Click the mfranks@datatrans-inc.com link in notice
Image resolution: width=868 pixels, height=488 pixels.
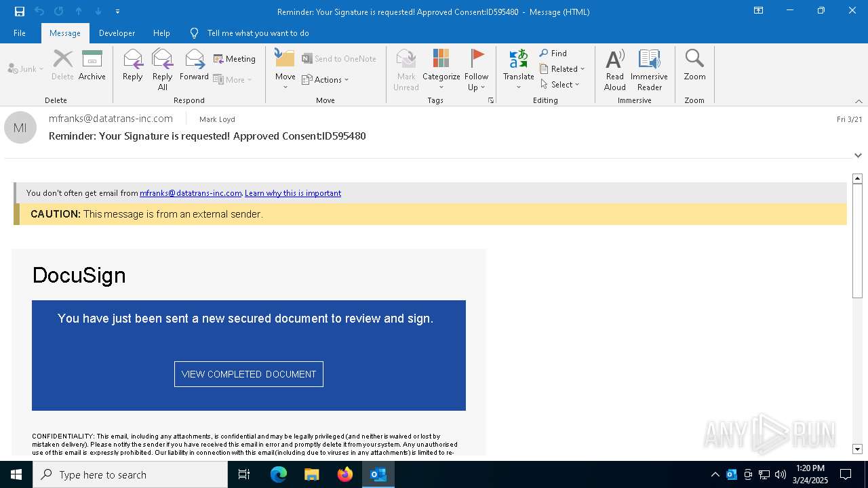tap(191, 193)
